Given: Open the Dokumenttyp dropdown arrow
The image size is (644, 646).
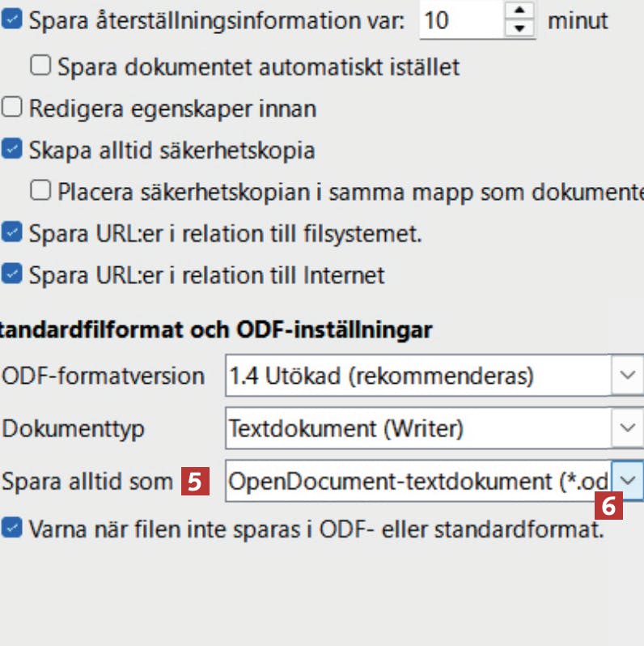Looking at the screenshot, I should point(627,428).
